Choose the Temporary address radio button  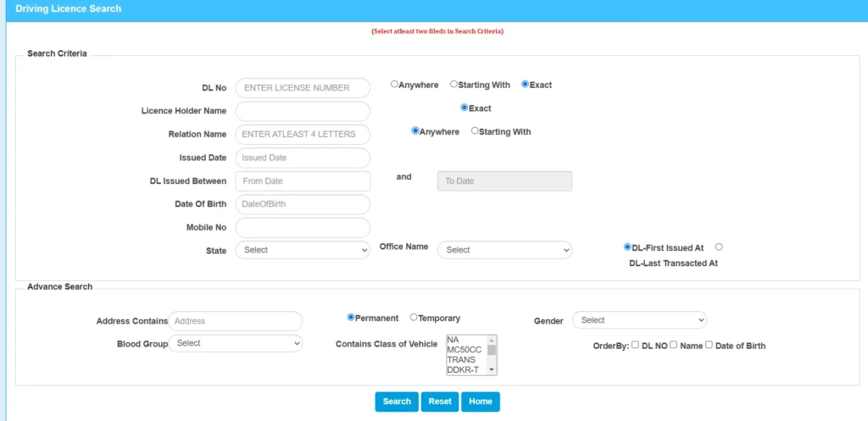click(x=414, y=318)
